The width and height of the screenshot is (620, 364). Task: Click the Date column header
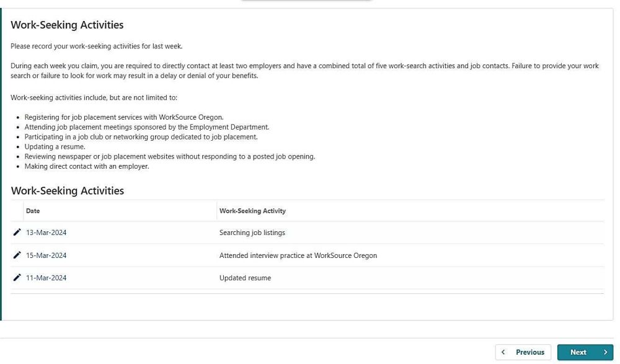point(33,211)
